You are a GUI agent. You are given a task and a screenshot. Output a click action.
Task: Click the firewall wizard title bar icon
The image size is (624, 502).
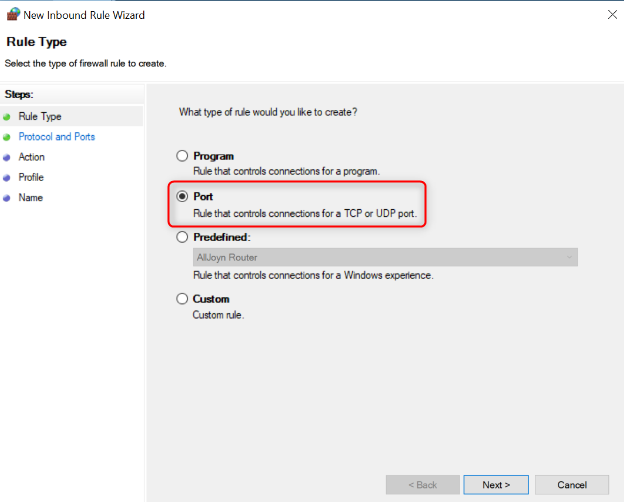tap(13, 14)
